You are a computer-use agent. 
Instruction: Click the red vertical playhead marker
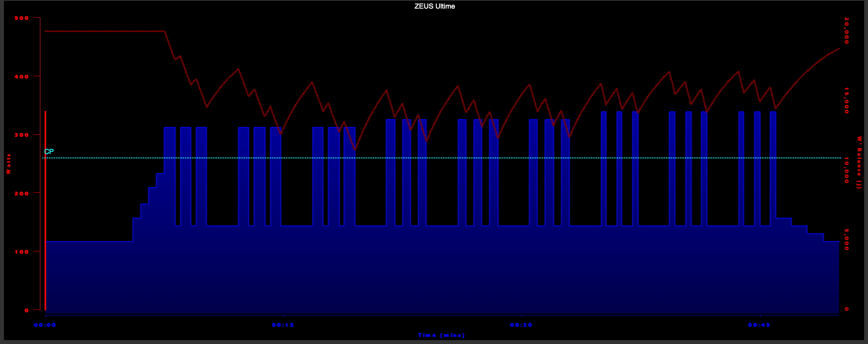pyautogui.click(x=45, y=211)
